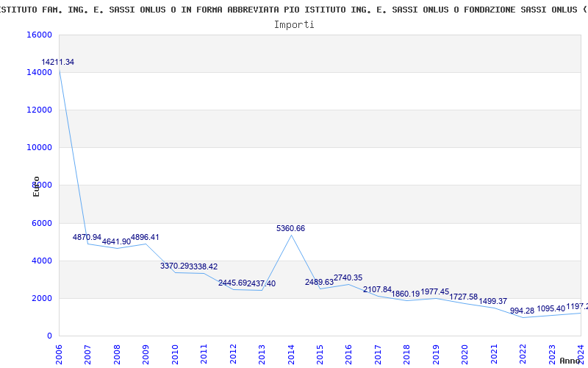This screenshot has width=588, height=368.
Task: Click the 5360.66 peak label
Action: [x=290, y=228]
